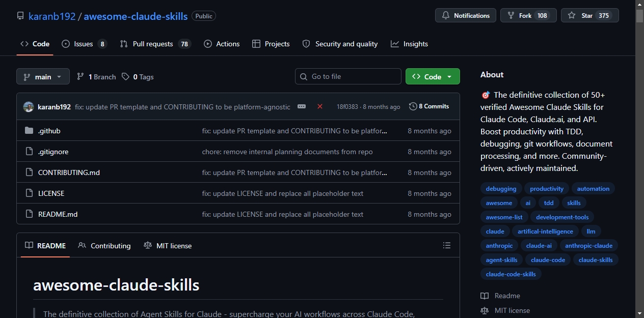
Task: Click the repository book icon beside karanb192
Action: coord(20,16)
